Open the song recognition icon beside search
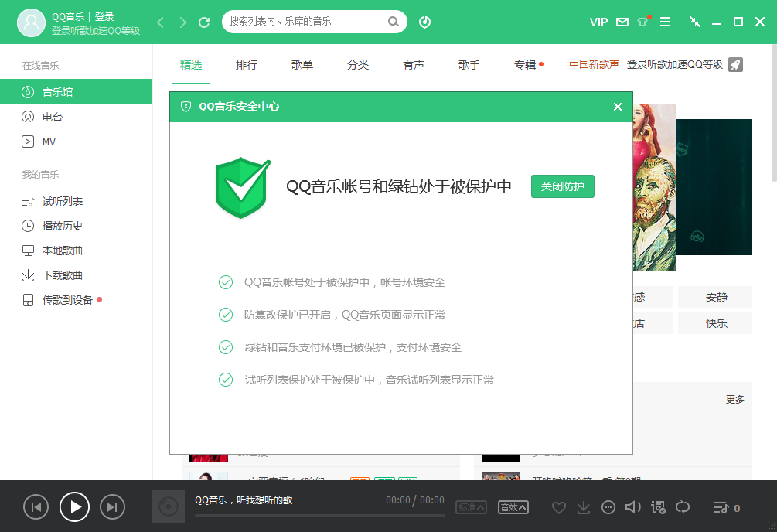Viewport: 777px width, 532px height. pyautogui.click(x=424, y=22)
